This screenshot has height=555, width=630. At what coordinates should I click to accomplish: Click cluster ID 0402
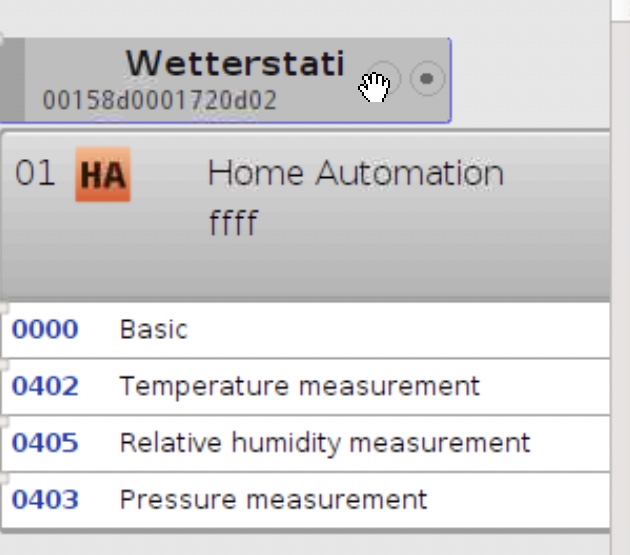(45, 386)
